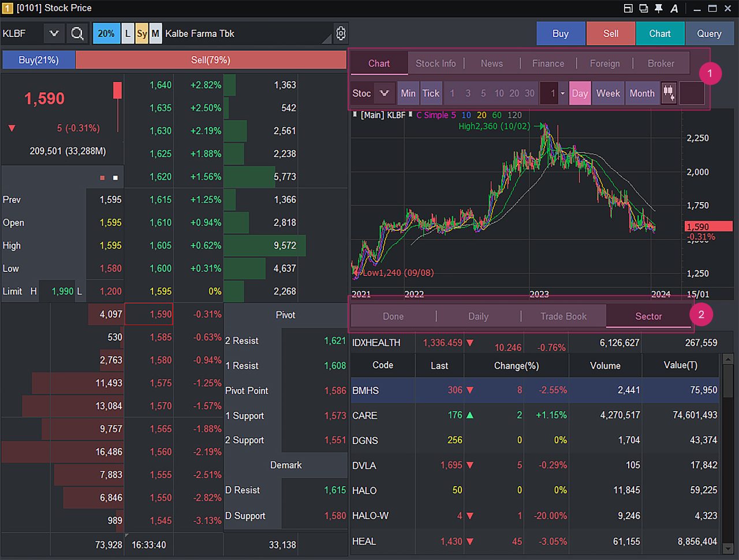Click the candlestick chart type icon
This screenshot has width=739, height=560.
669,93
